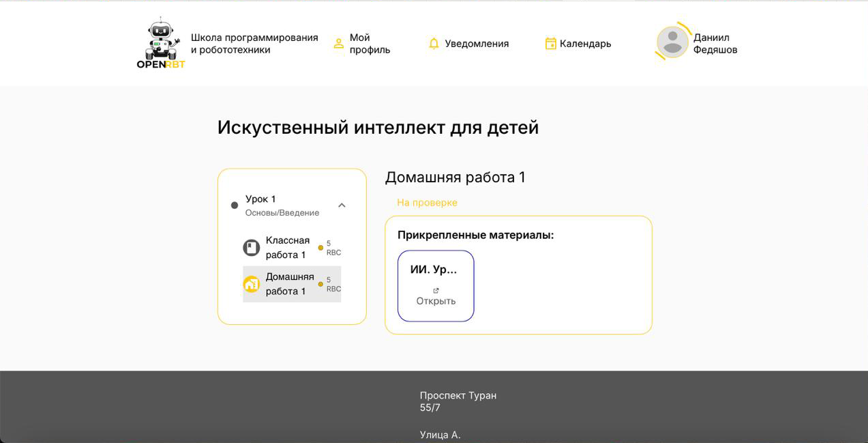Screen dimensions: 868x443
Task: Collapse Урок 1 using the chevron arrow
Action: 342,205
